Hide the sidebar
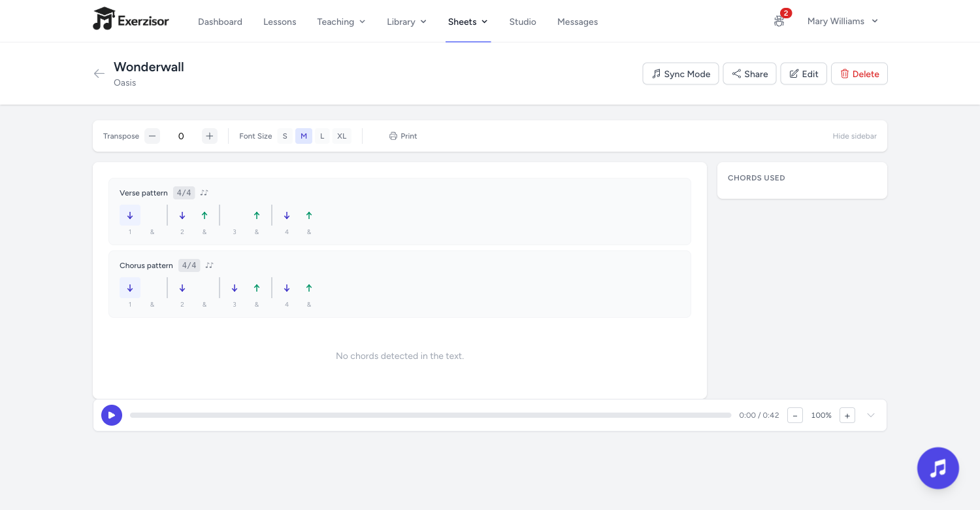The width and height of the screenshot is (980, 510). coord(855,136)
